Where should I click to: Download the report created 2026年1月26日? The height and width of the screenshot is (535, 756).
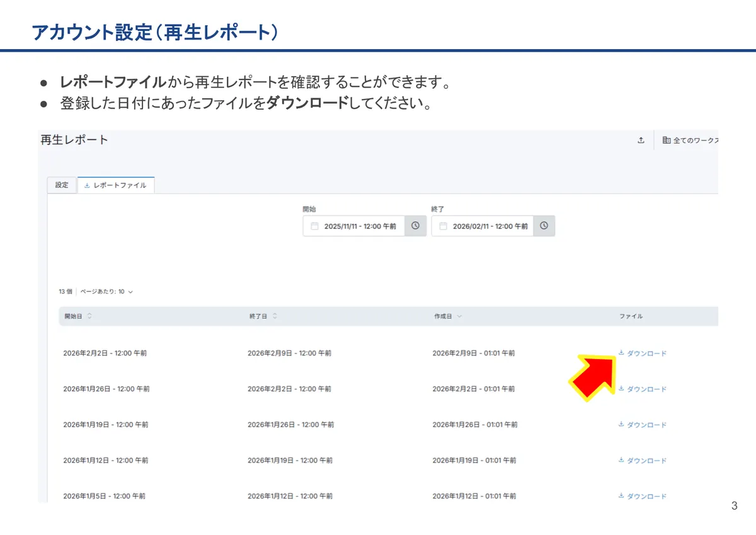[642, 425]
